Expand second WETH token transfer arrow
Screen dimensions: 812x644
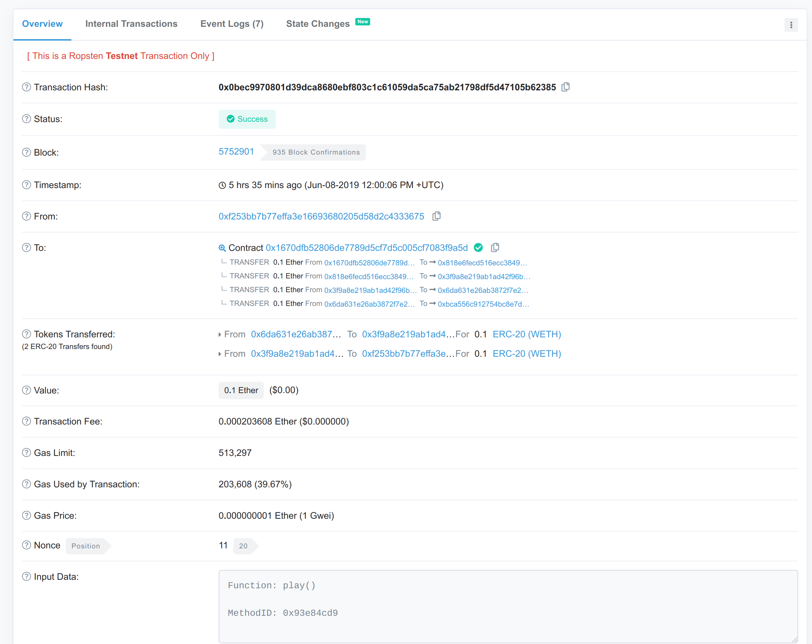click(220, 354)
